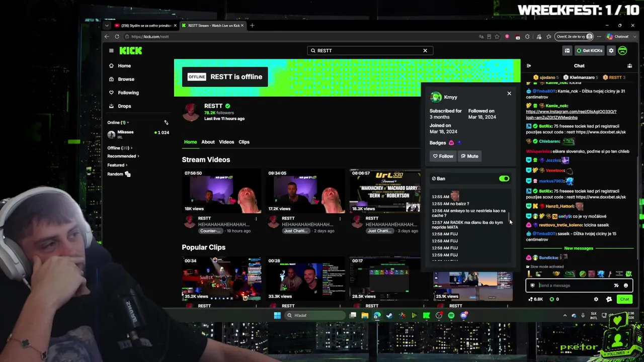Go back in the browser
This screenshot has height=362, width=644.
pyautogui.click(x=107, y=36)
